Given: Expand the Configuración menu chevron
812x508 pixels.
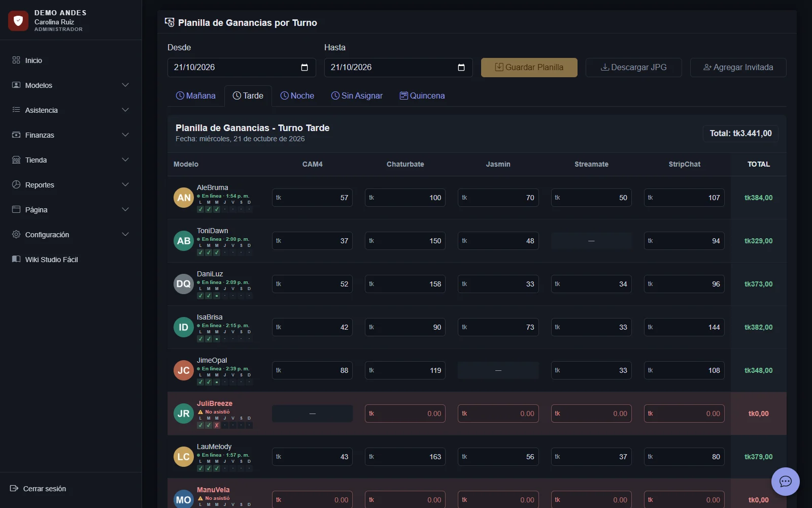Looking at the screenshot, I should tap(125, 234).
